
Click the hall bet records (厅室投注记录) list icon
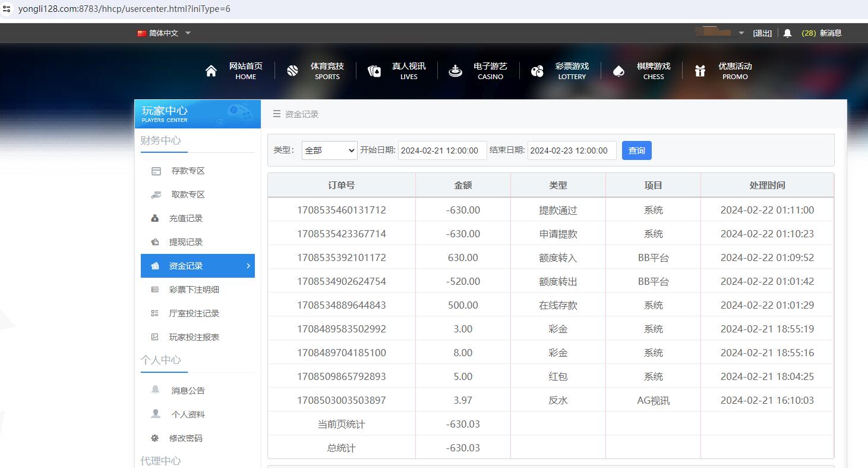[155, 313]
